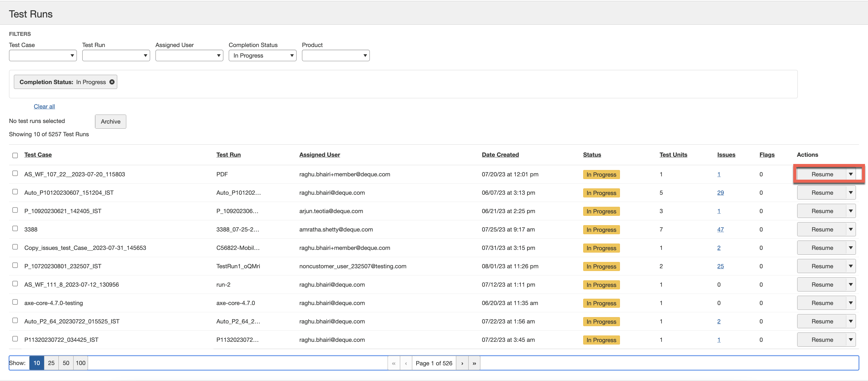Click the first page double arrow
868x381 pixels.
[394, 363]
